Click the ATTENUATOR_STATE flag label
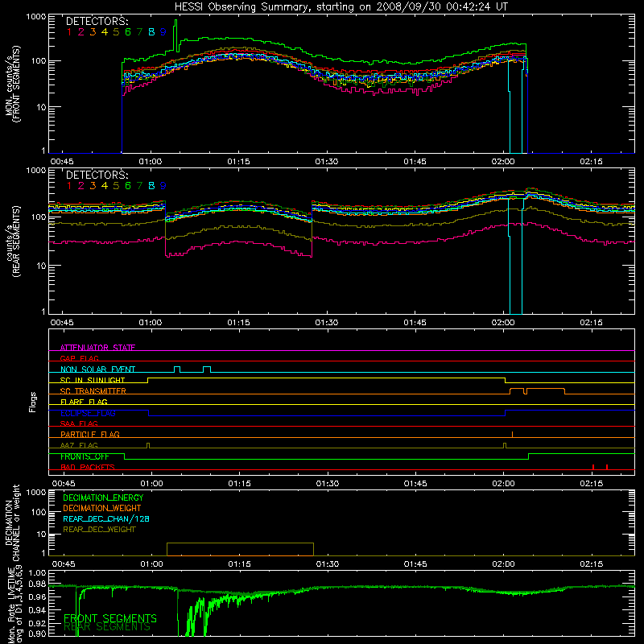The image size is (644, 644). [x=97, y=348]
